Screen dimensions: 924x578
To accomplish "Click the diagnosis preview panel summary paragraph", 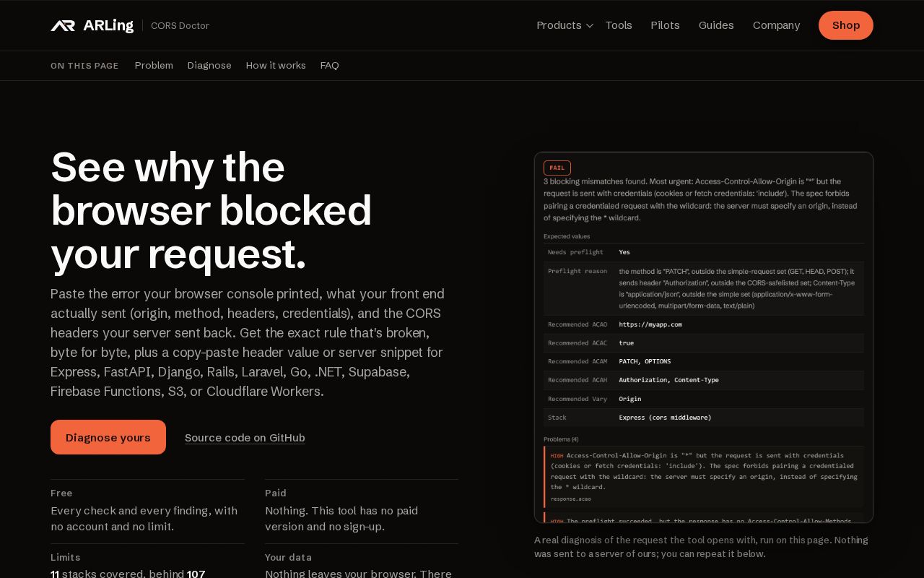I will point(702,199).
